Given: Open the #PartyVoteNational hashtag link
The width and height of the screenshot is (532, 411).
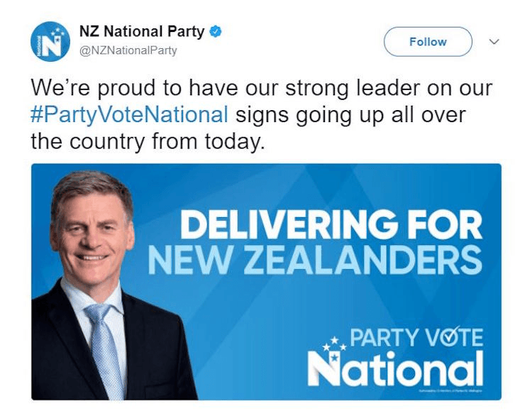Looking at the screenshot, I should tap(130, 114).
